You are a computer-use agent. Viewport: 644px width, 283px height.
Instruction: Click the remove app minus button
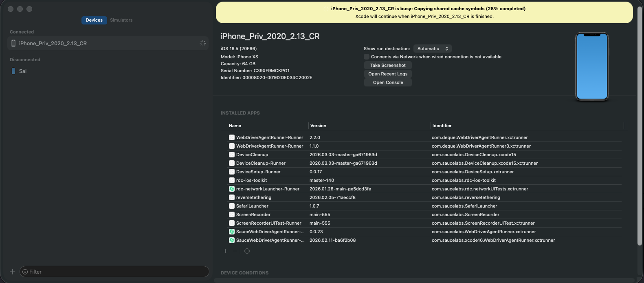(x=235, y=251)
